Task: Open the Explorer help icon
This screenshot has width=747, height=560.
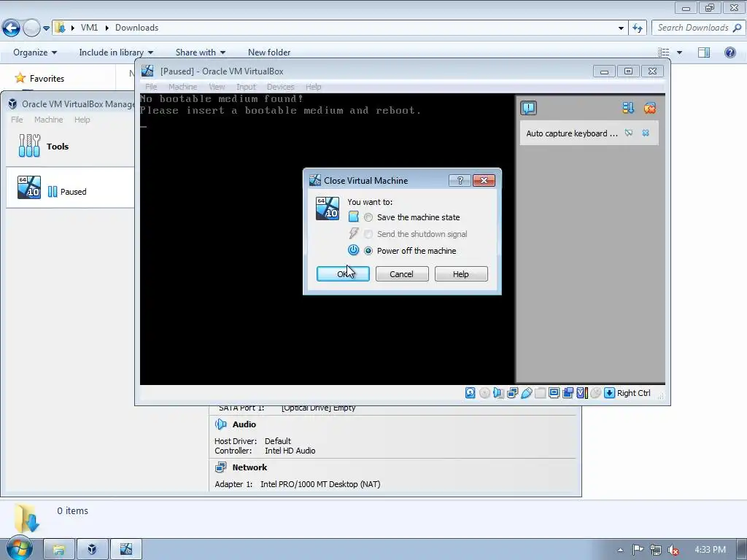Action: pos(729,52)
